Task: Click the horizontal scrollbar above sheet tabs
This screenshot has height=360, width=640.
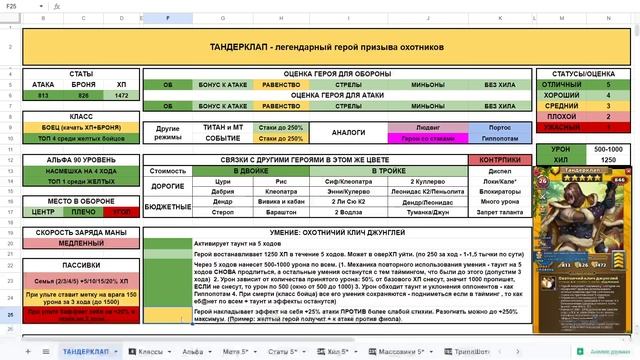Action: (188, 339)
